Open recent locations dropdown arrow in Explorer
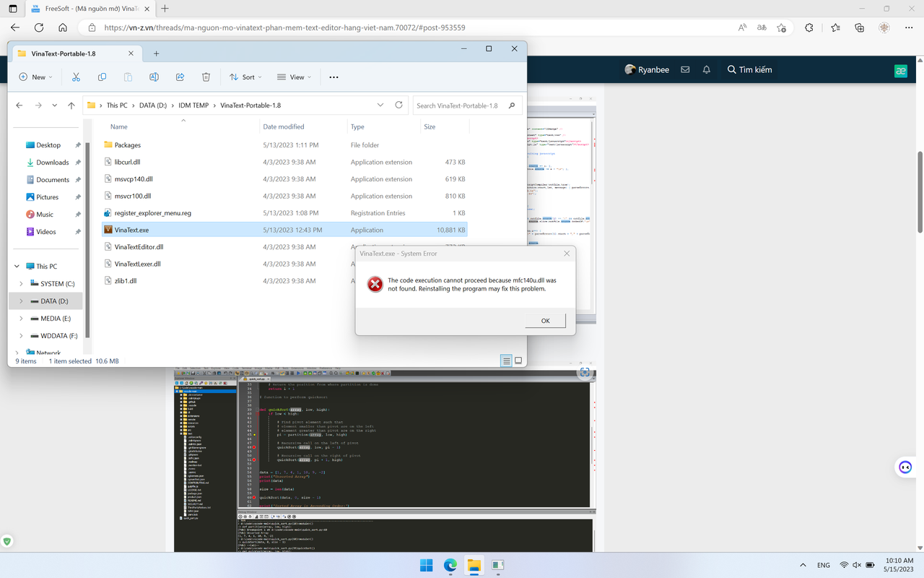This screenshot has width=924, height=578. (x=54, y=105)
